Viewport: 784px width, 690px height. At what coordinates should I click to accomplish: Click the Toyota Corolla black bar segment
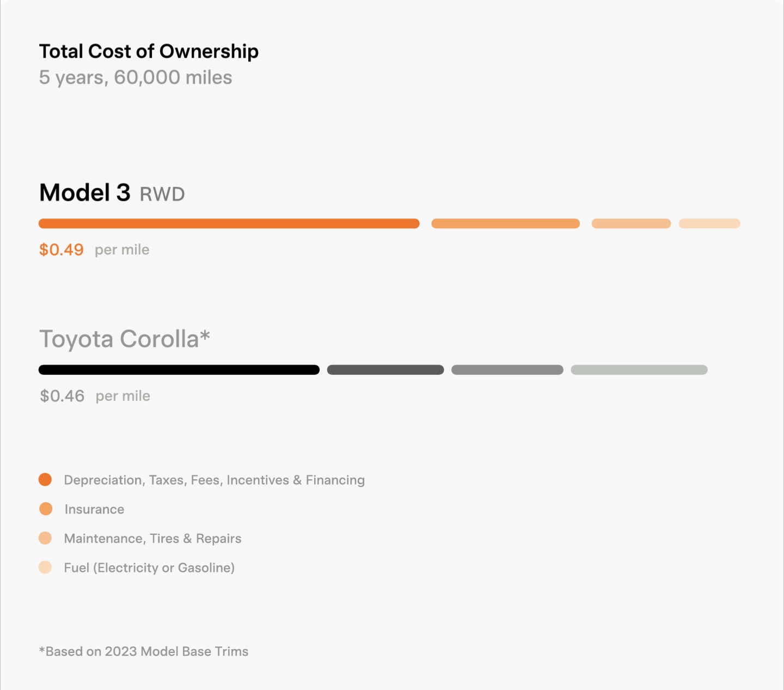(x=179, y=370)
